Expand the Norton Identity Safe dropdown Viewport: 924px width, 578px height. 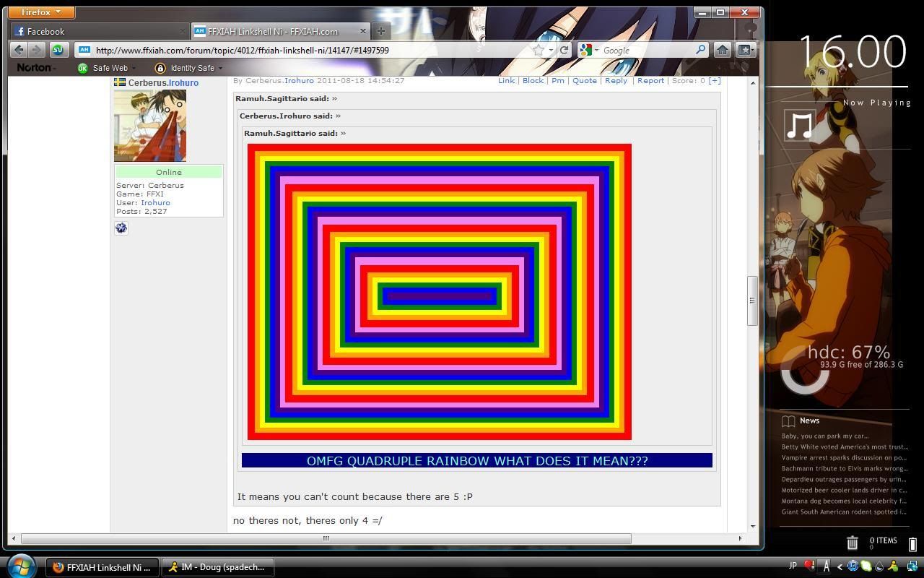pos(220,68)
